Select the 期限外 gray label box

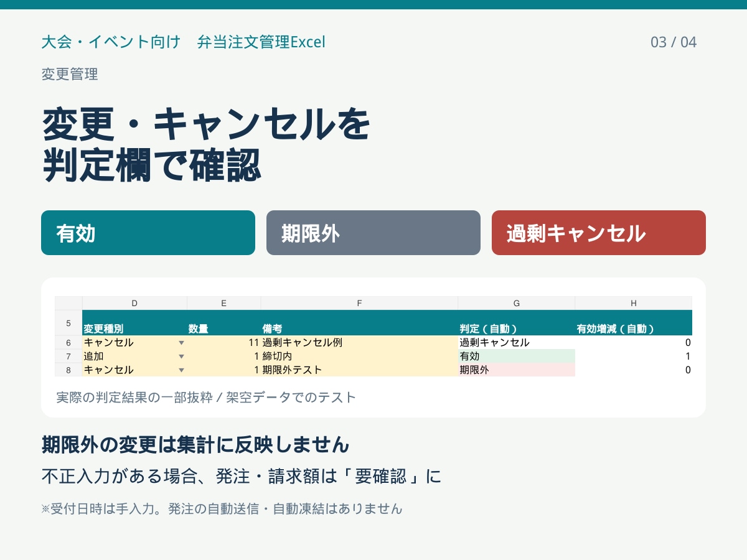coord(374,233)
